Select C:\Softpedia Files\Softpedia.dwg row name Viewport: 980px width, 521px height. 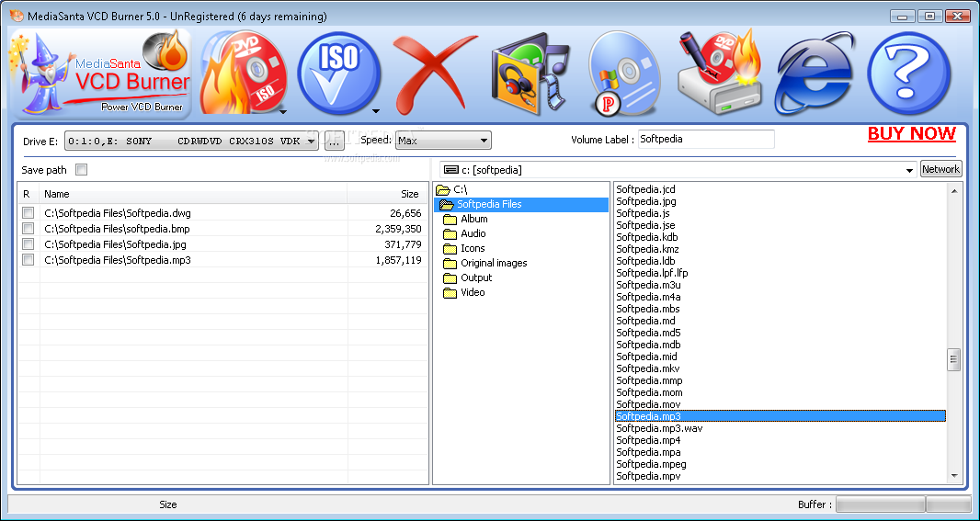[x=118, y=213]
